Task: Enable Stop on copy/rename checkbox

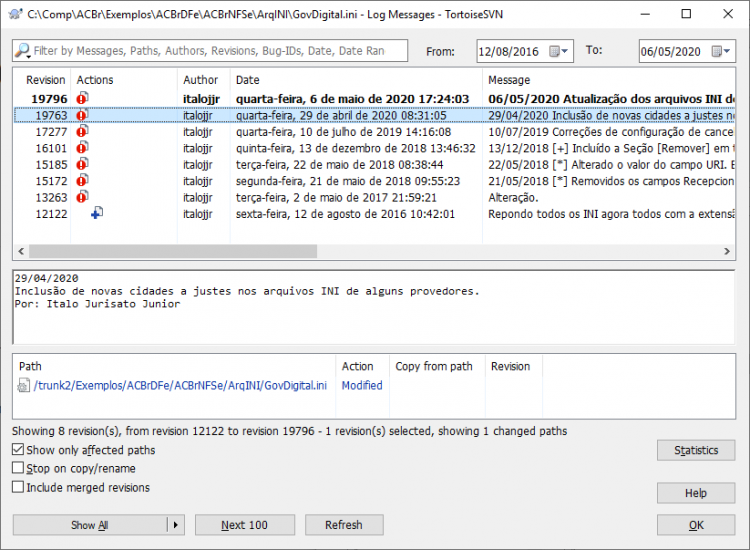Action: coord(18,468)
